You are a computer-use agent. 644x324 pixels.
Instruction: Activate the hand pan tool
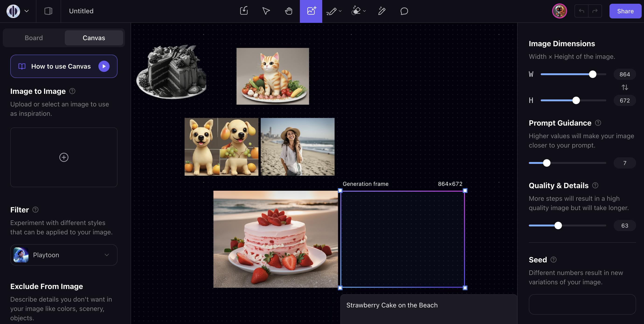(288, 11)
